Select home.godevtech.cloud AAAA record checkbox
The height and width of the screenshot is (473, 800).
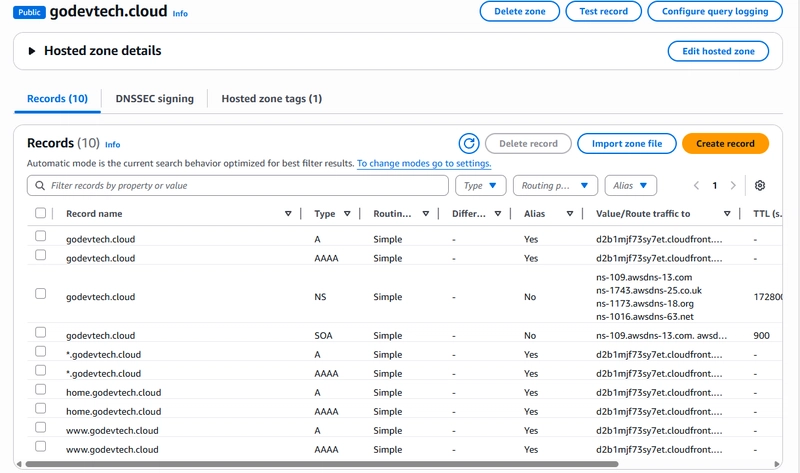40,408
